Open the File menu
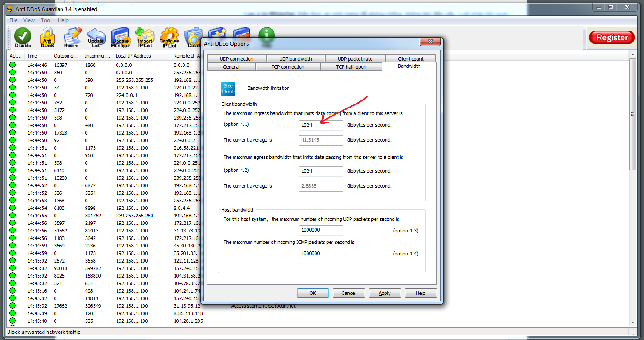The image size is (644, 340). pyautogui.click(x=13, y=20)
